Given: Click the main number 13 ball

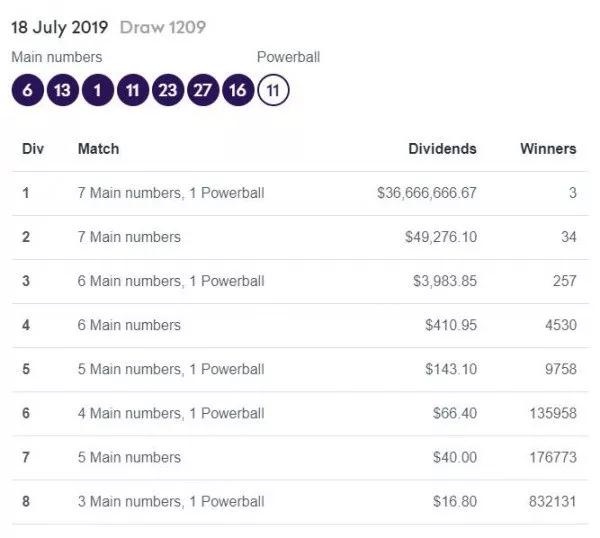Looking at the screenshot, I should click(62, 91).
